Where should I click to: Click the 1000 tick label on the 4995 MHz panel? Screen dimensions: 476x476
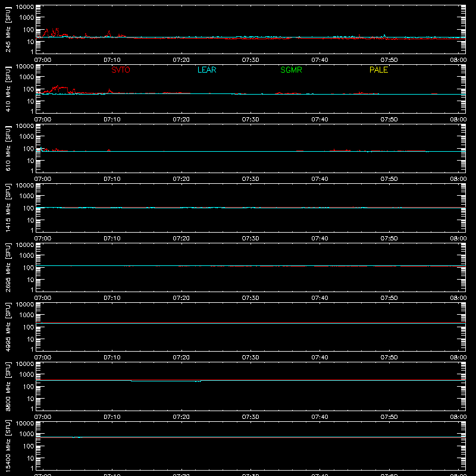point(27,315)
